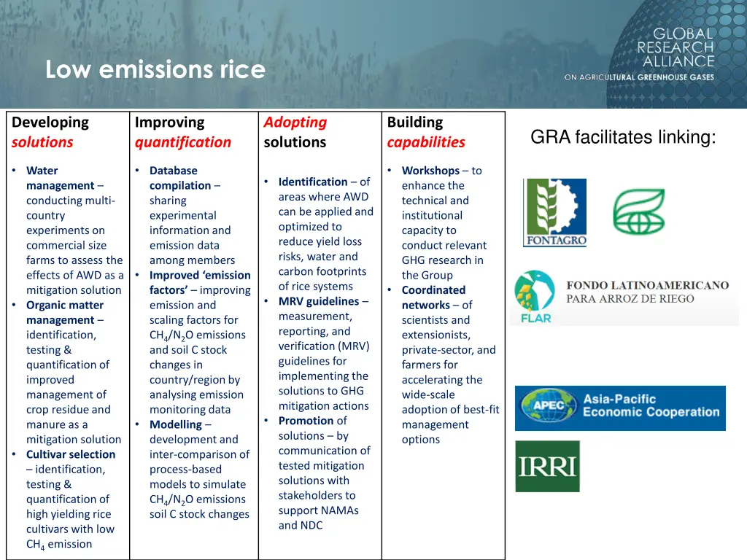Click 'Building capabilities' column heading
This screenshot has width=747, height=560.
tap(426, 132)
